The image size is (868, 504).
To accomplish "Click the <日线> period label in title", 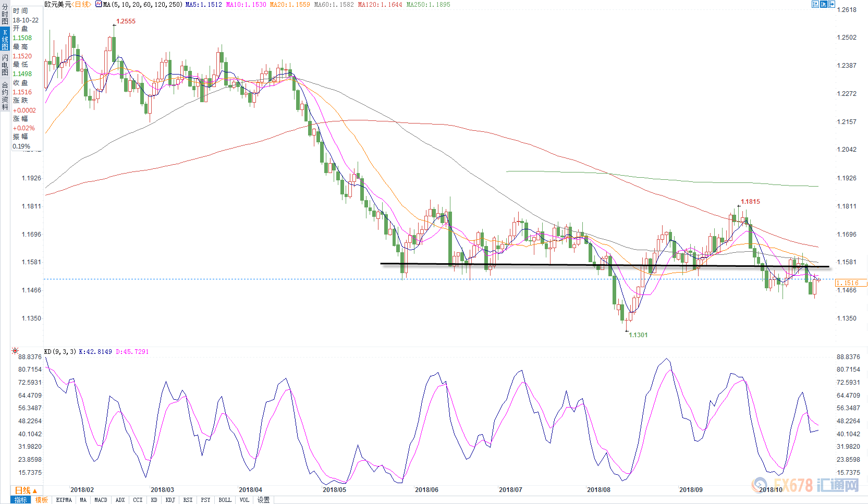I will (81, 4).
